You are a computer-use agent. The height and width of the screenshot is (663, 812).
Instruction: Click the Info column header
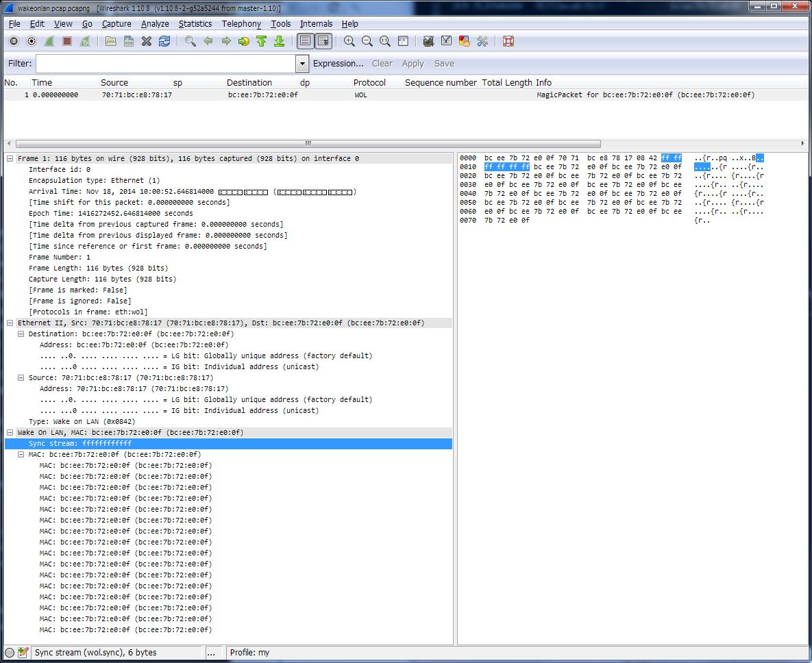[x=543, y=83]
